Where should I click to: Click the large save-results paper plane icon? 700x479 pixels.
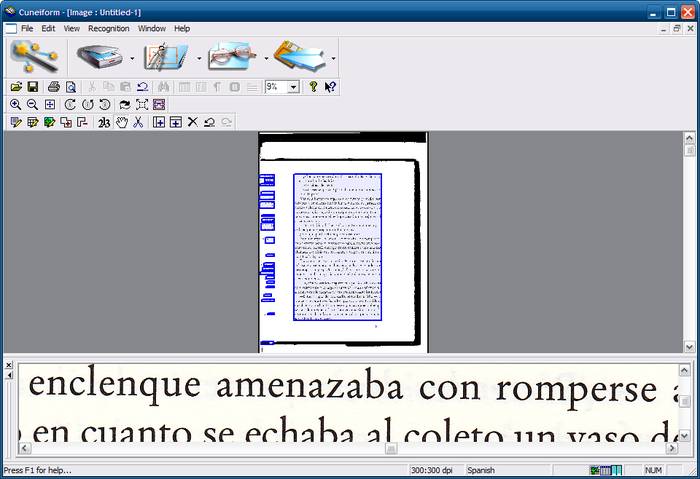click(x=300, y=57)
